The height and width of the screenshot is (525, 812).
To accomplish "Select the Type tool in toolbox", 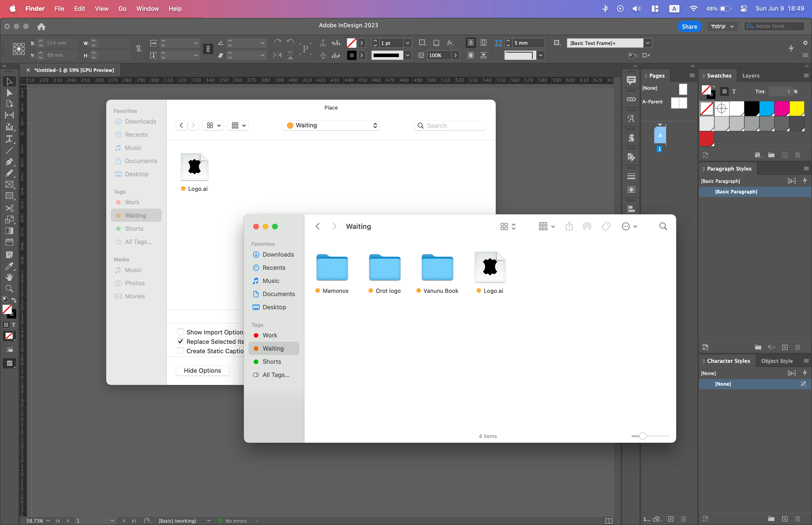I will [9, 139].
